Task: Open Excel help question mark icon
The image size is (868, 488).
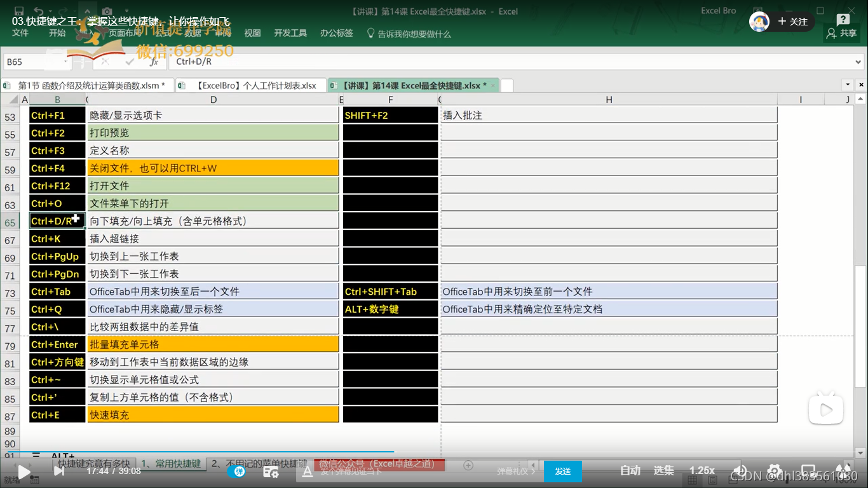Action: (843, 20)
